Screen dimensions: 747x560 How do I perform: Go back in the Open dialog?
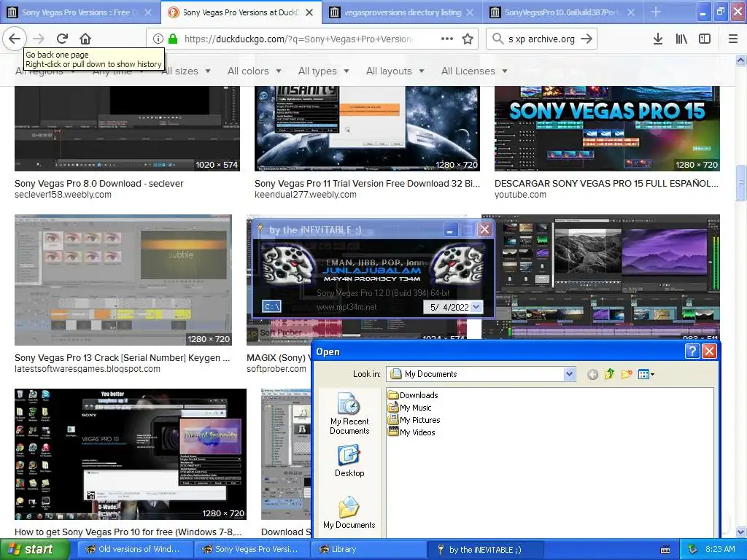pos(592,374)
